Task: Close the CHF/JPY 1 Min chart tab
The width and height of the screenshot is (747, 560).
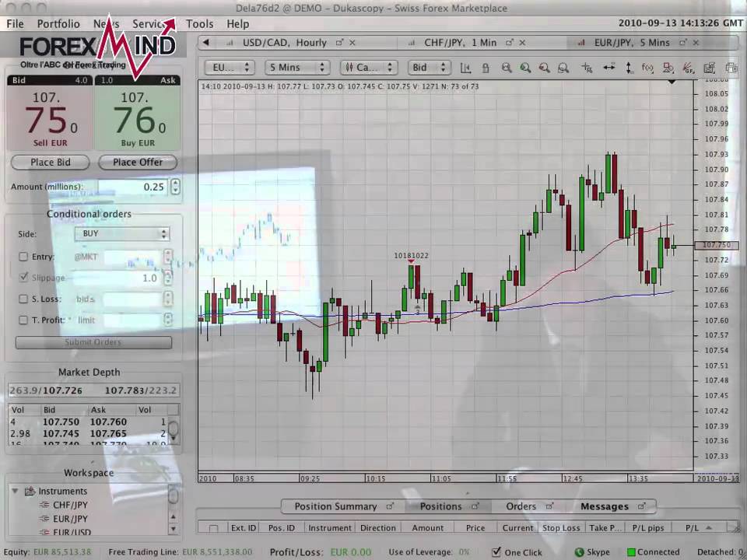Action: click(522, 42)
